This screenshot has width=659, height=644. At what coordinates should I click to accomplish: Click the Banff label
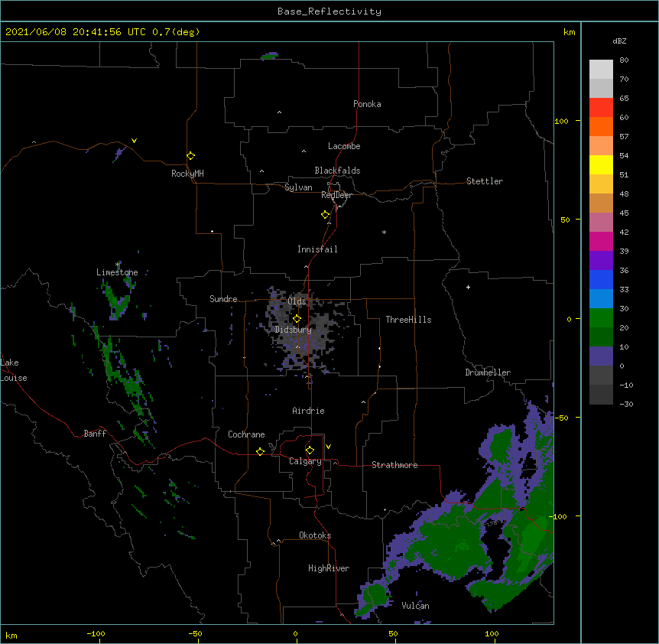tap(95, 434)
